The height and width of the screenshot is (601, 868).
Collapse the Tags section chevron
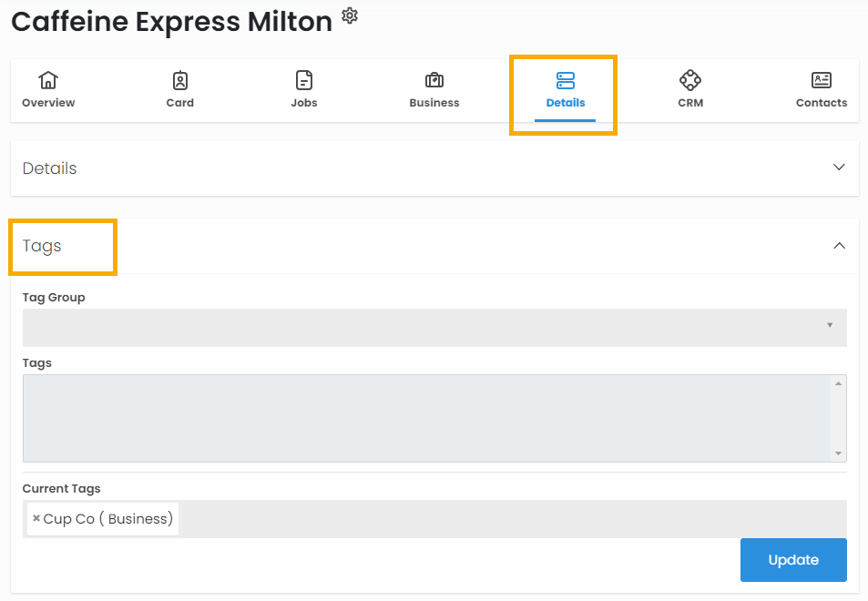(x=840, y=246)
